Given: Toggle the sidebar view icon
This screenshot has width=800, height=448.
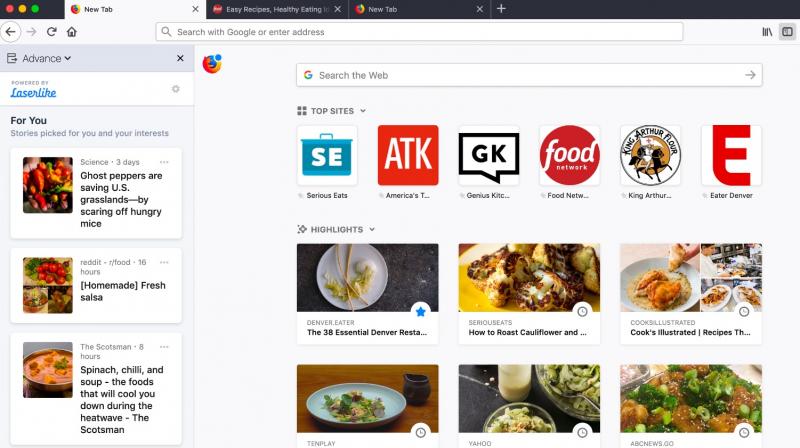Looking at the screenshot, I should 787,32.
